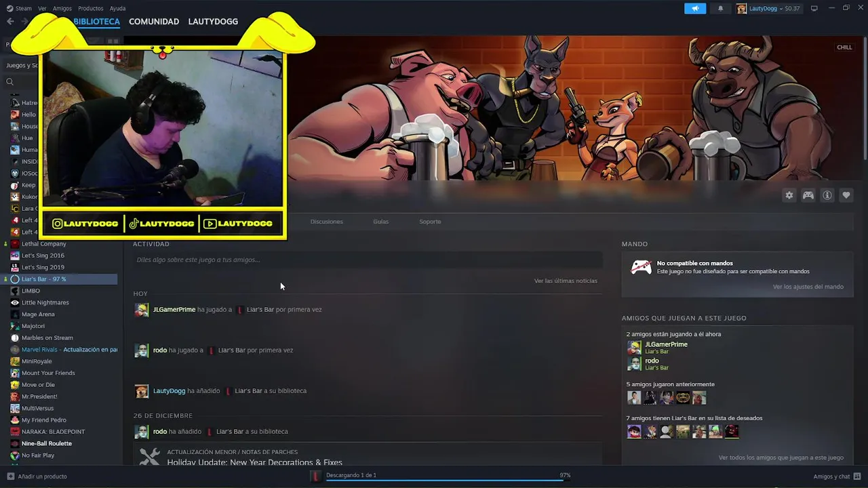The image size is (868, 488).
Task: Switch to Big Picture mode icon
Action: point(814,8)
